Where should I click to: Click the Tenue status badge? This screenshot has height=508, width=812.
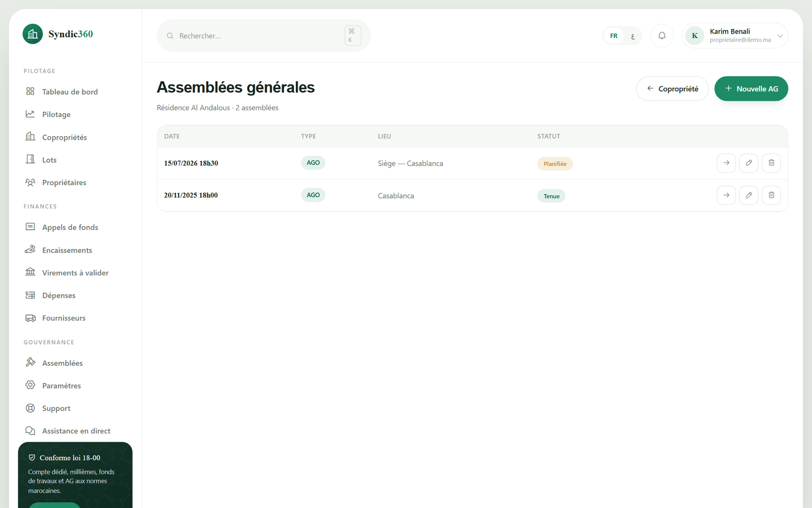(x=552, y=196)
